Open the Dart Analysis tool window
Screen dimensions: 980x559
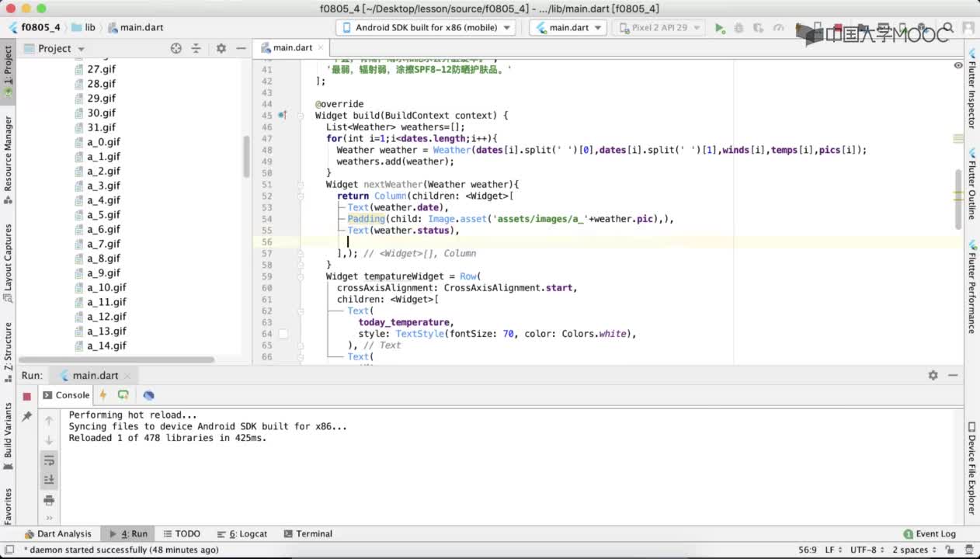[58, 533]
